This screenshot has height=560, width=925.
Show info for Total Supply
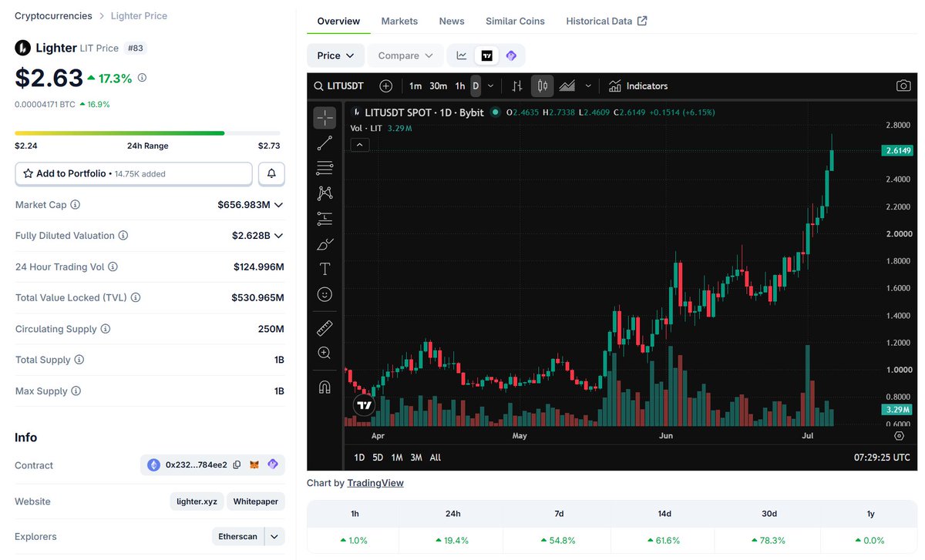[79, 360]
